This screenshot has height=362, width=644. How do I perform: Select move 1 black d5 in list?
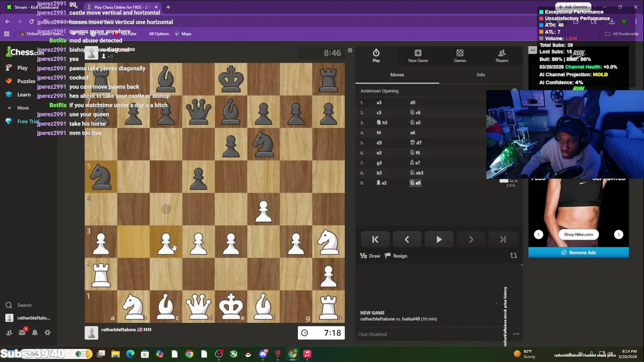click(x=413, y=103)
